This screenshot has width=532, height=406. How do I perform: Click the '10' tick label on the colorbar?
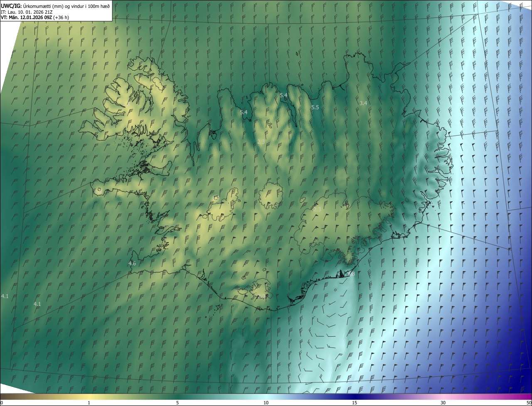click(266, 403)
